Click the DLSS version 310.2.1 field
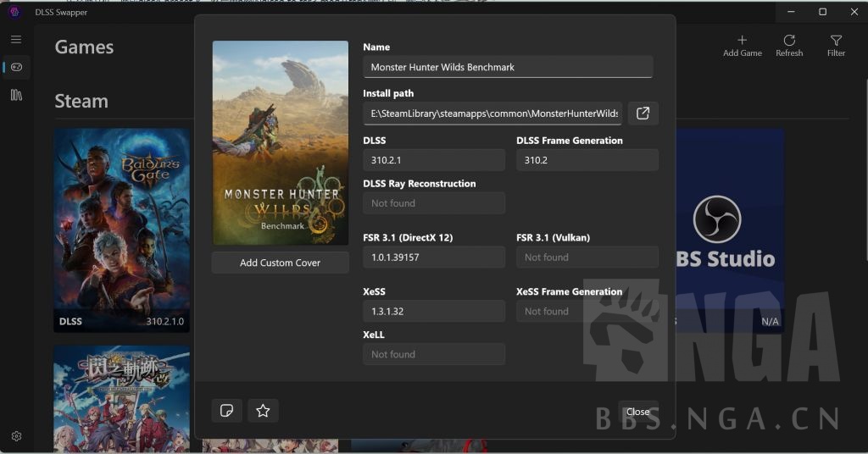 tap(434, 160)
